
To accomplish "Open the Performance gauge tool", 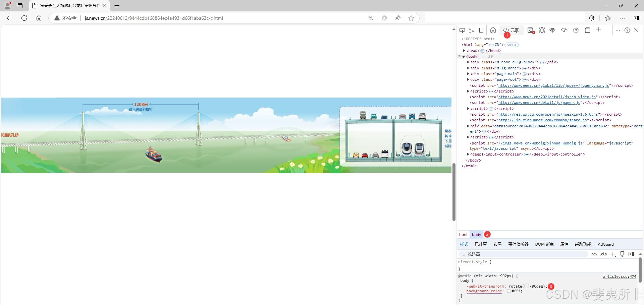I will (x=564, y=30).
